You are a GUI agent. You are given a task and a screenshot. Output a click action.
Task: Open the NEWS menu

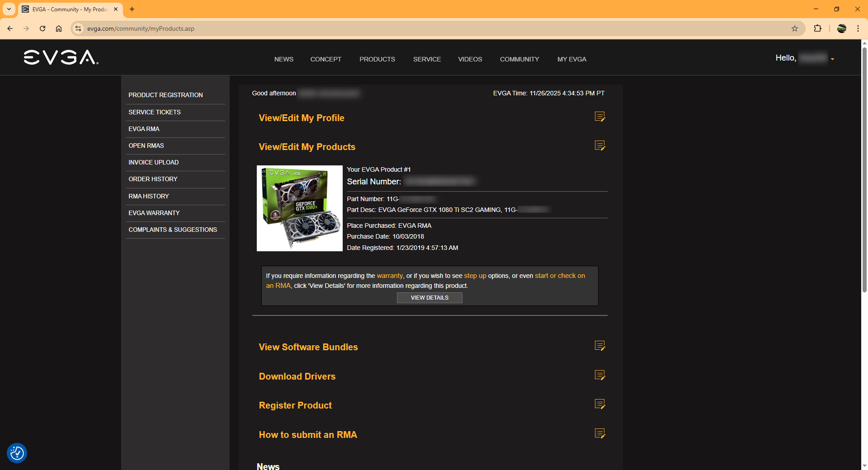[284, 59]
